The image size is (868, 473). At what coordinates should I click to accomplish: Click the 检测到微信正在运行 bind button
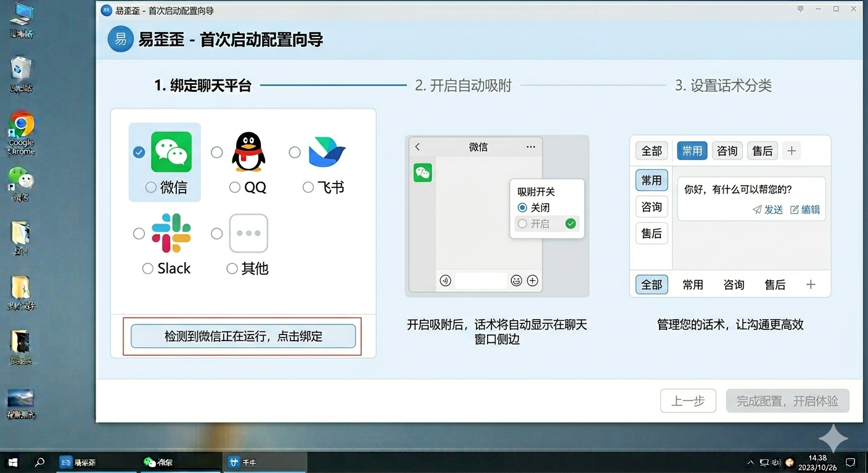click(242, 336)
